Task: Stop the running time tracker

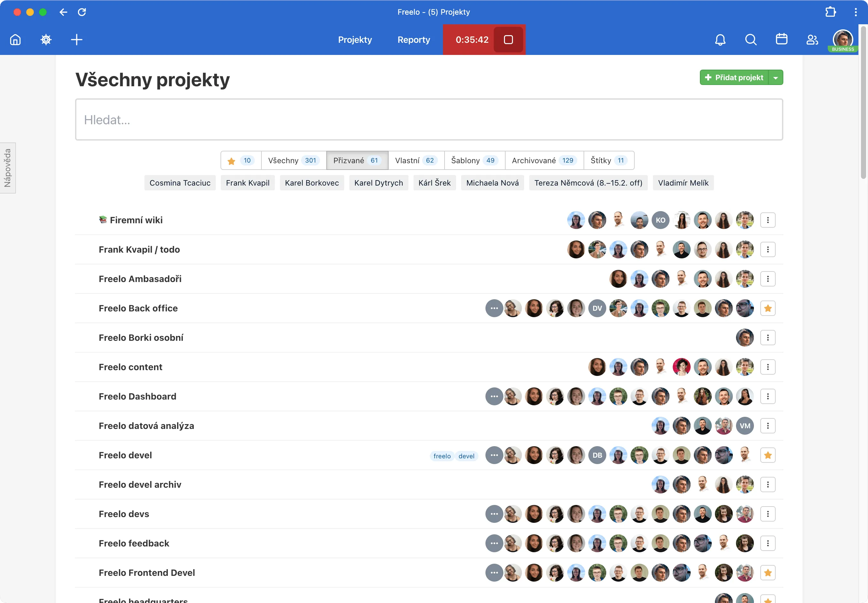Action: (508, 40)
